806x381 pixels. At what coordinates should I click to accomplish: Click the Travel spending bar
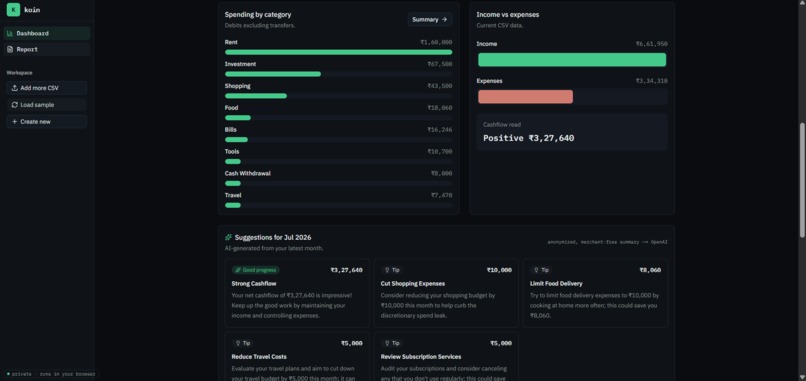(233, 205)
